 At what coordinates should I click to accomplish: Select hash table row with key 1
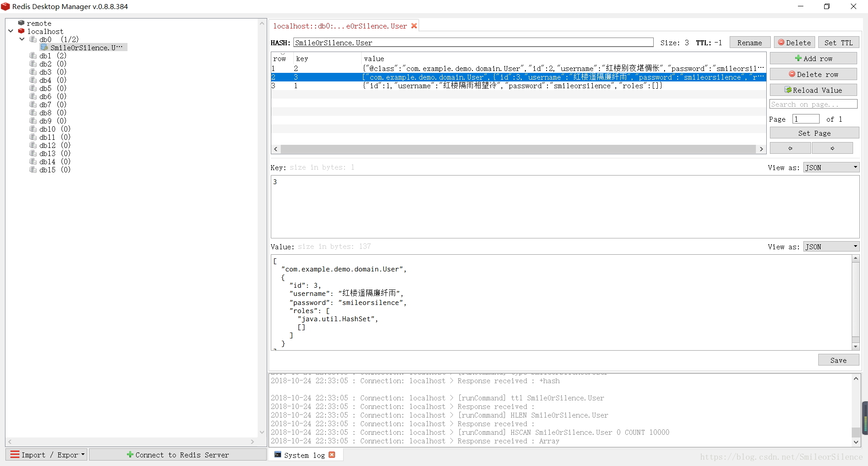coord(518,86)
